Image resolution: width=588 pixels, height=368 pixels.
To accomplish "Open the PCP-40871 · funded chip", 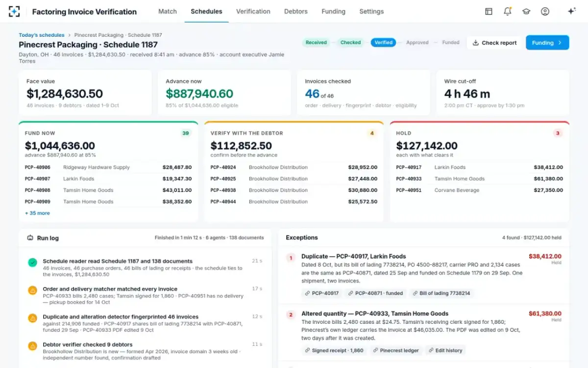I will [376, 293].
